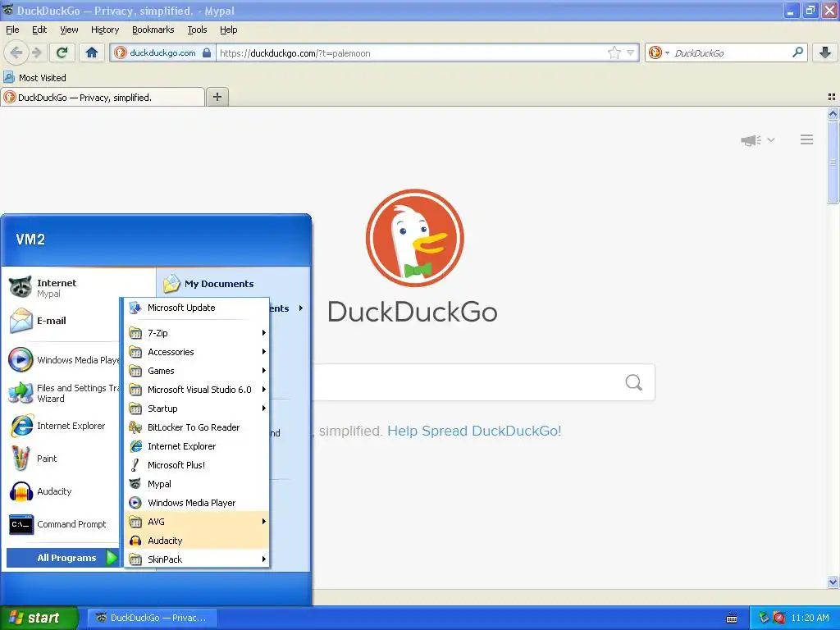Open the DuckDuckGo page hamburger menu
This screenshot has height=630, width=840.
(807, 139)
